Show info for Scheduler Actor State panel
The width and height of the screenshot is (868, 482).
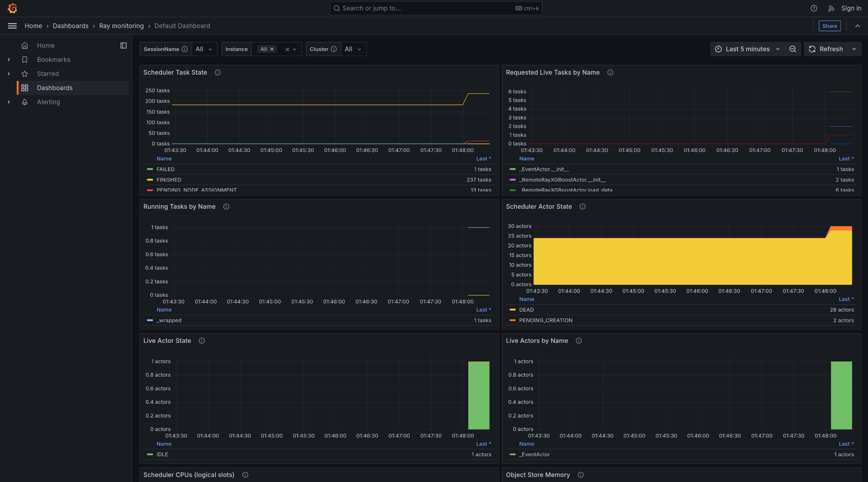[x=583, y=206]
